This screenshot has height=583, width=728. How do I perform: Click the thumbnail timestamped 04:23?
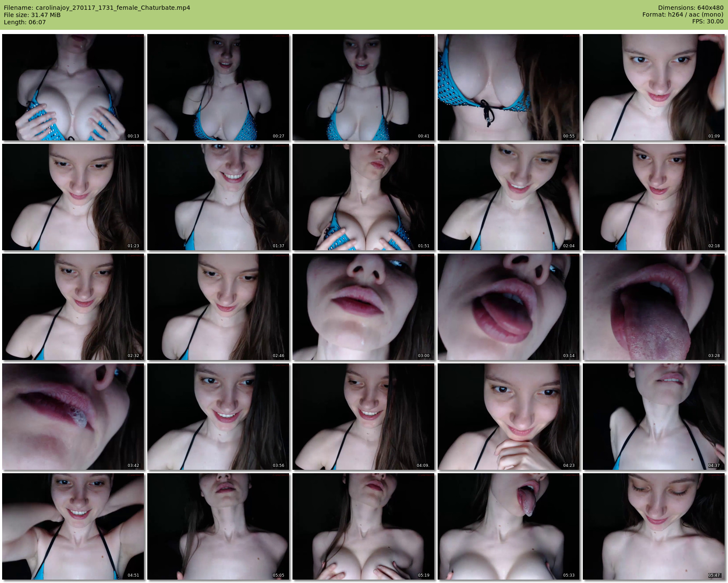click(x=509, y=417)
